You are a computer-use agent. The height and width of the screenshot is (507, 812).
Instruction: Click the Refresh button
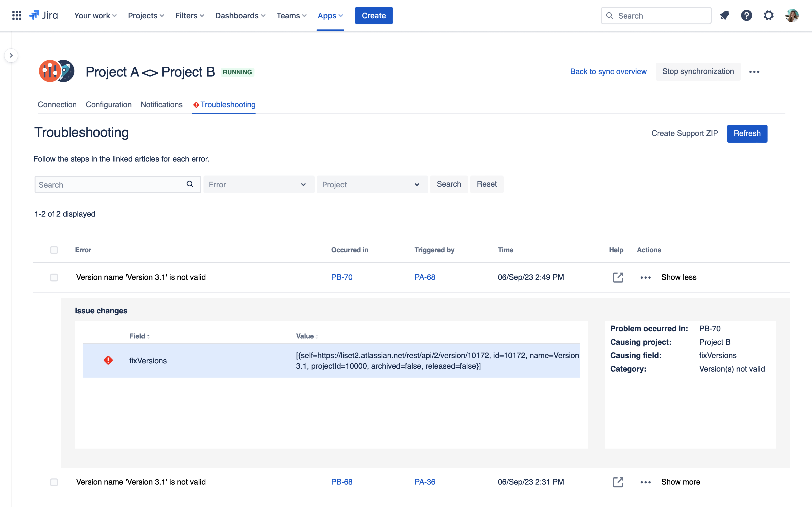coord(747,134)
